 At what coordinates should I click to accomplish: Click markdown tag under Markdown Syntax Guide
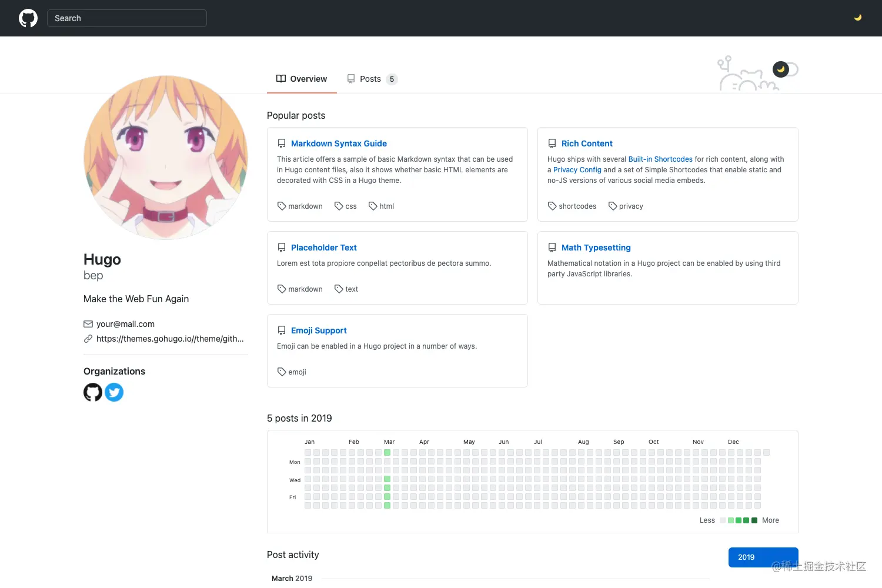(x=300, y=206)
